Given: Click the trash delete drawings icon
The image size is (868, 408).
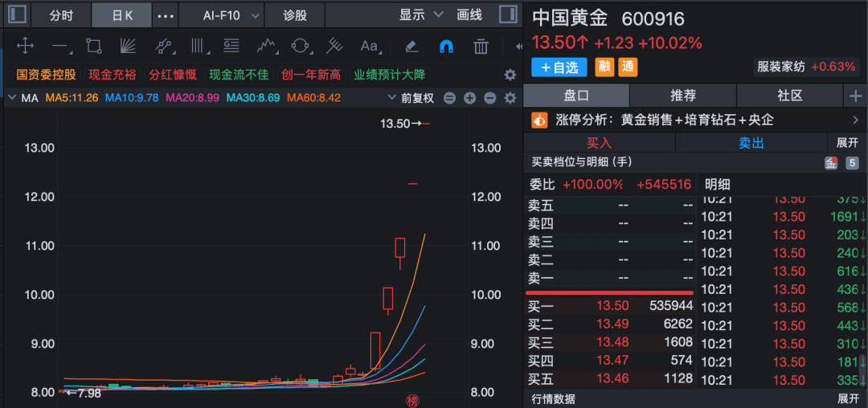Looking at the screenshot, I should point(481,46).
